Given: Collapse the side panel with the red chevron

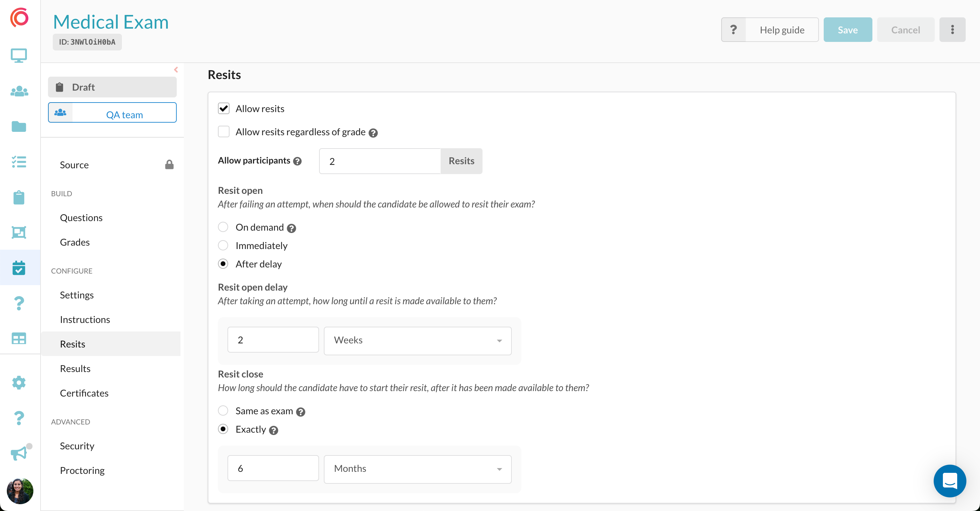Looking at the screenshot, I should tap(176, 69).
